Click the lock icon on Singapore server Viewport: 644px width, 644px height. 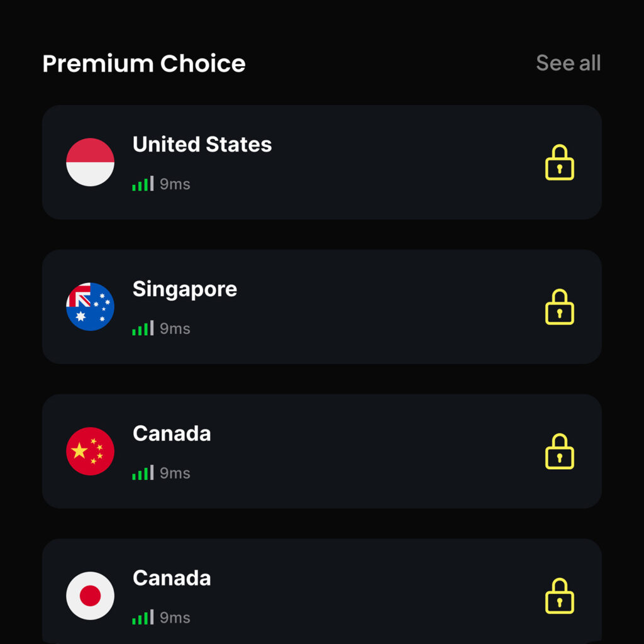(x=559, y=308)
